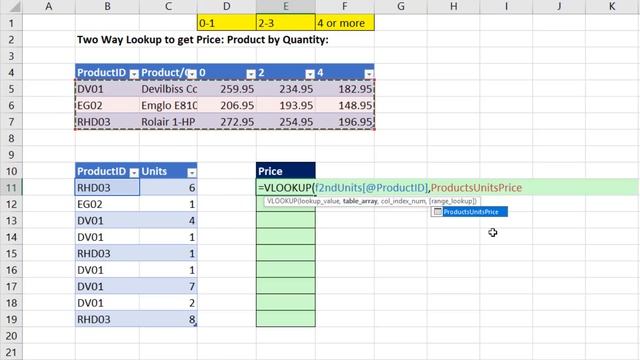Select the column K header
640x360 pixels.
(612, 6)
